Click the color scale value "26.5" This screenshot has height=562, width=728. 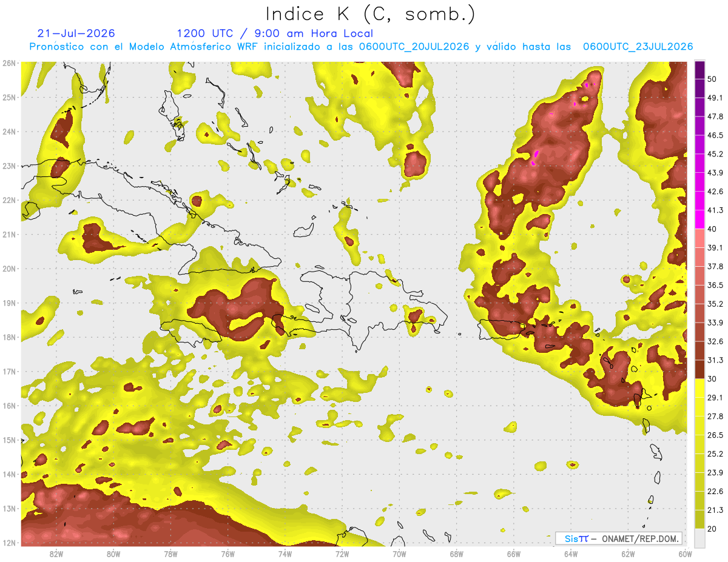(715, 435)
